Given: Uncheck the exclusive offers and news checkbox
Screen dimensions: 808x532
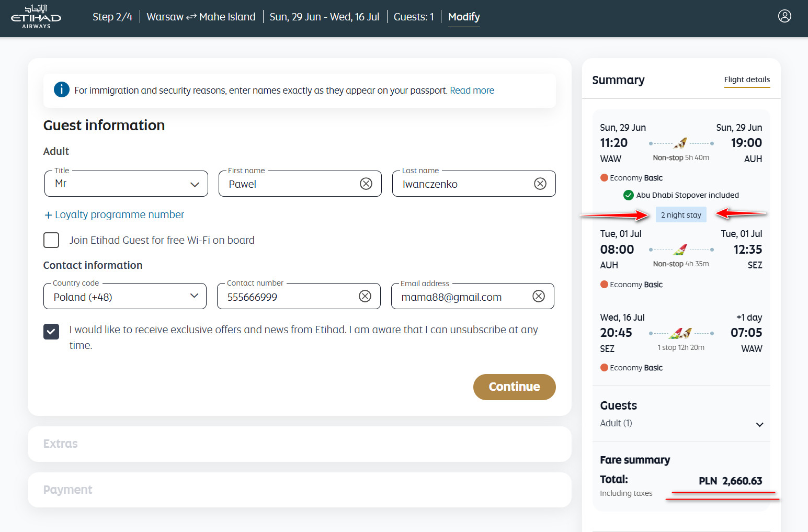Looking at the screenshot, I should click(x=51, y=332).
